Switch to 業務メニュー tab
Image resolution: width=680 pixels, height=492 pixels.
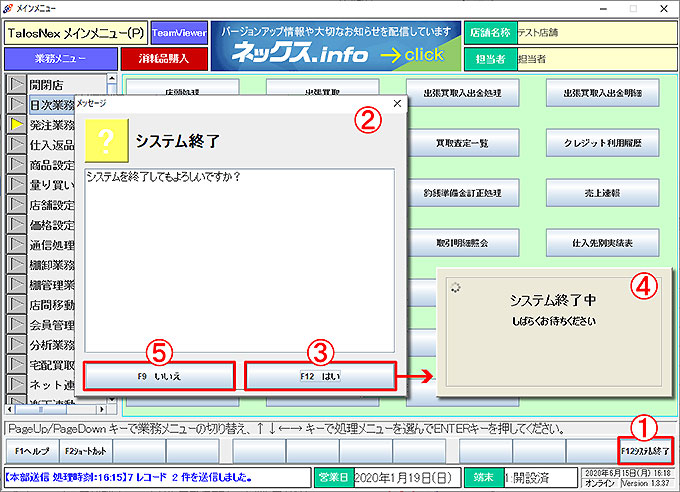tap(61, 59)
